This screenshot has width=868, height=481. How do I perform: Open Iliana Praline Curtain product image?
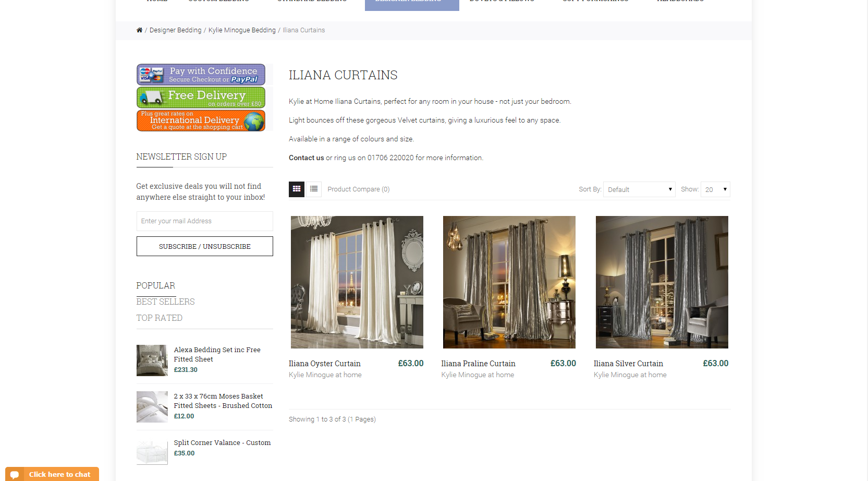pyautogui.click(x=509, y=282)
